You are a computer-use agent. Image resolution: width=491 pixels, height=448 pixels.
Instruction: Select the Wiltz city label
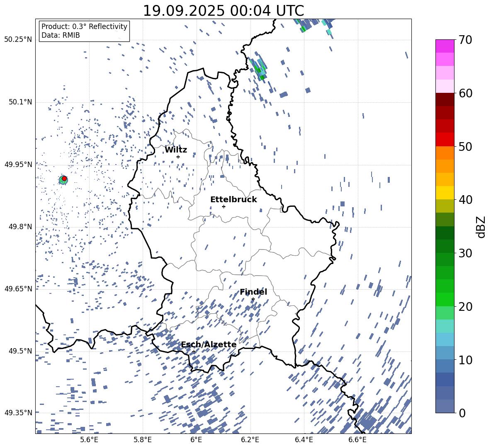(176, 150)
